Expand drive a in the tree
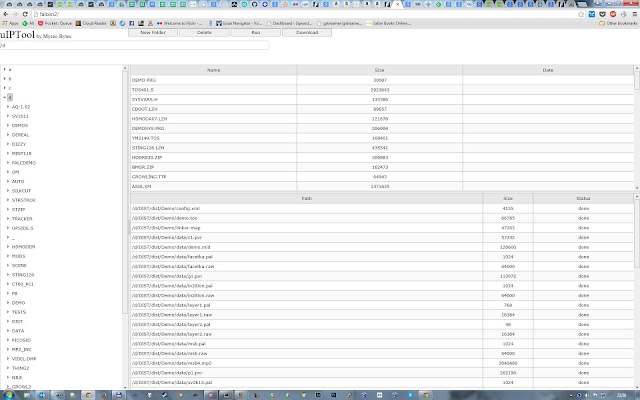 point(4,69)
